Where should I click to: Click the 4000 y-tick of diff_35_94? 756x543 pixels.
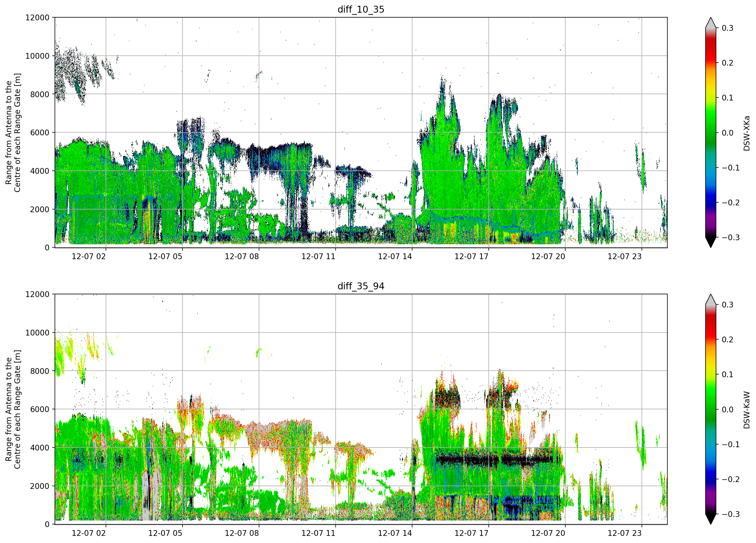(40, 448)
